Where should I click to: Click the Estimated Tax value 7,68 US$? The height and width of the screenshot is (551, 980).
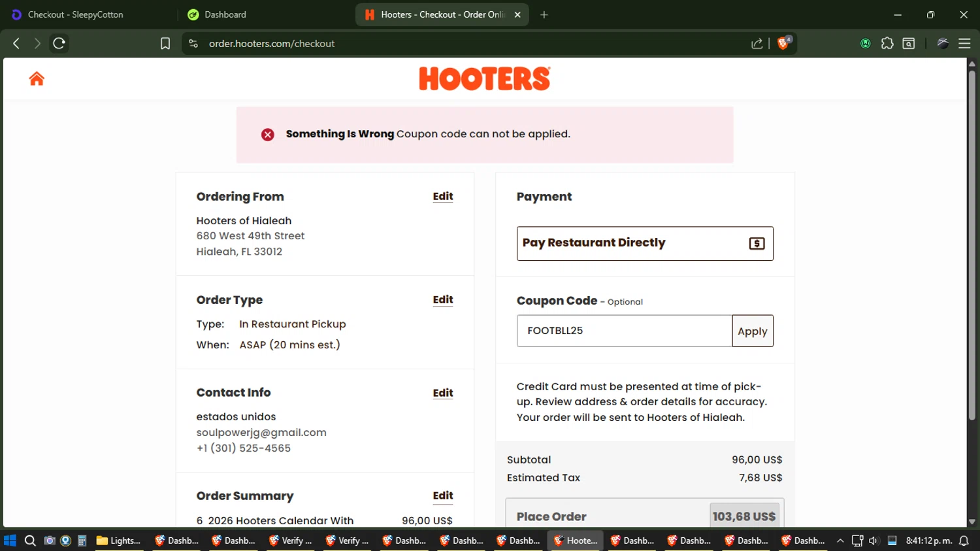pos(760,478)
